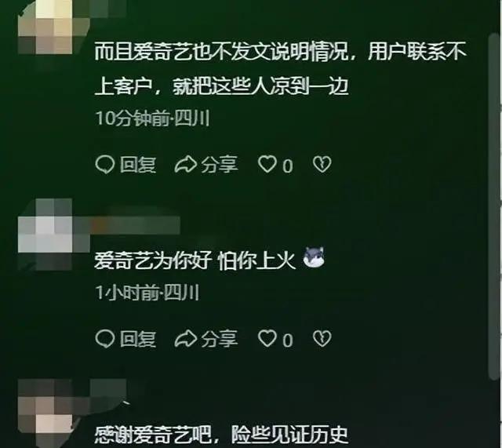Reply to the comment posted 10 minutes ago
This screenshot has height=448, width=502.
tap(125, 165)
